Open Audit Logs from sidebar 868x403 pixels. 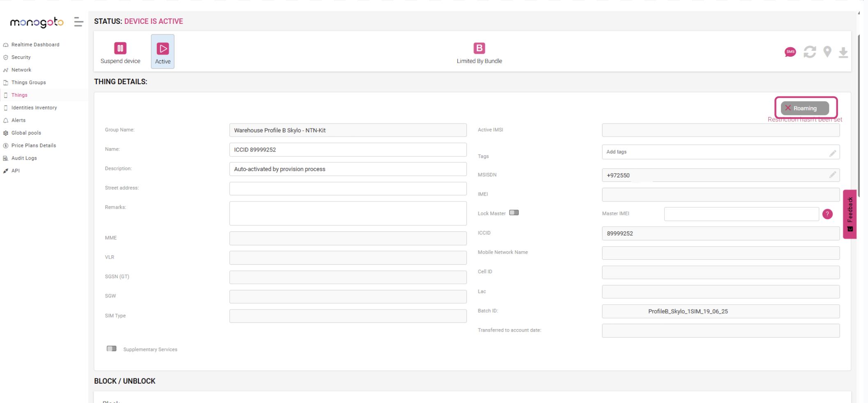pos(24,158)
